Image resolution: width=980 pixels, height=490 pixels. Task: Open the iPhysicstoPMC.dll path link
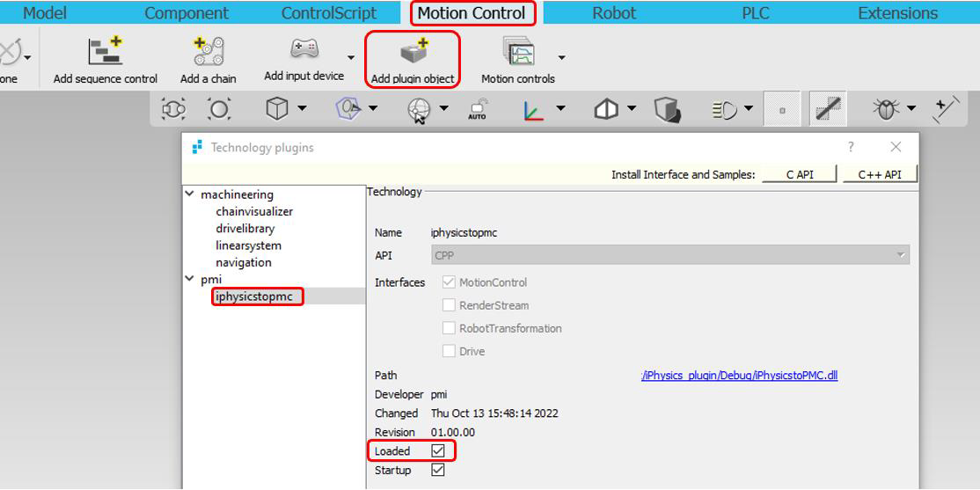click(x=739, y=376)
